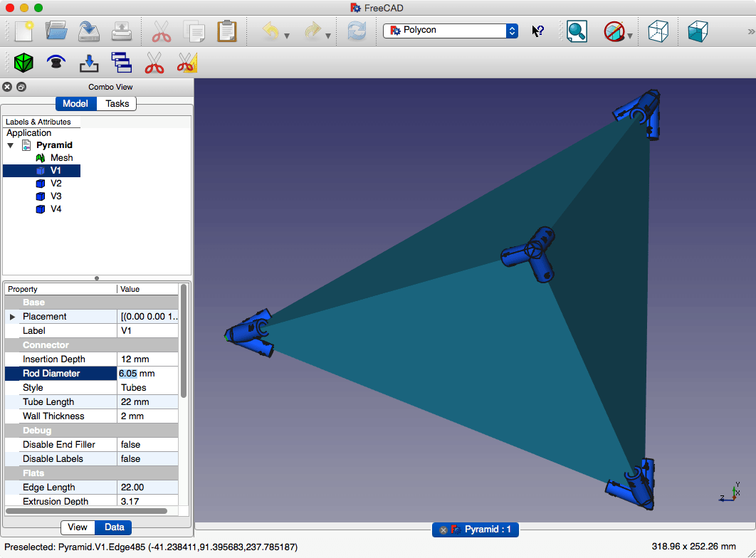Click the Rod Diameter value field
This screenshot has width=756, height=558.
tap(147, 374)
